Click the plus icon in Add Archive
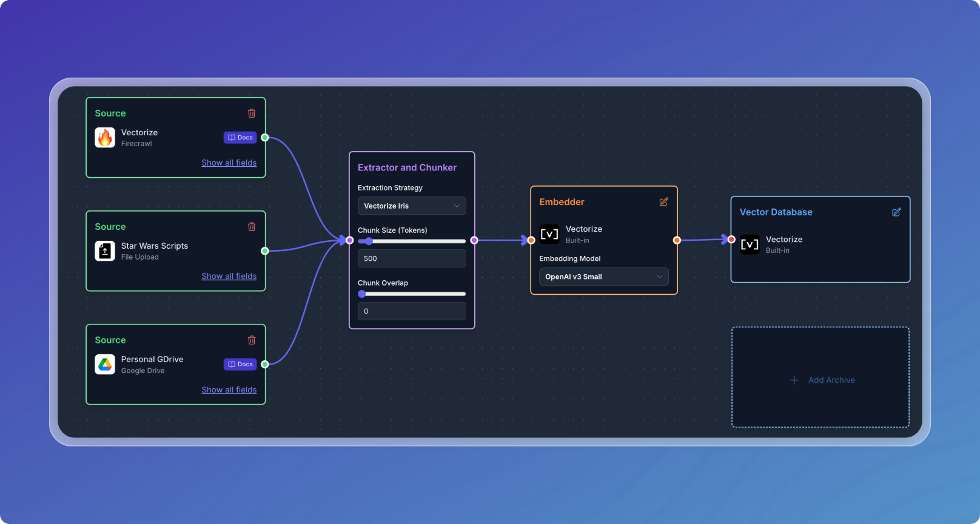980x524 pixels. click(x=794, y=380)
